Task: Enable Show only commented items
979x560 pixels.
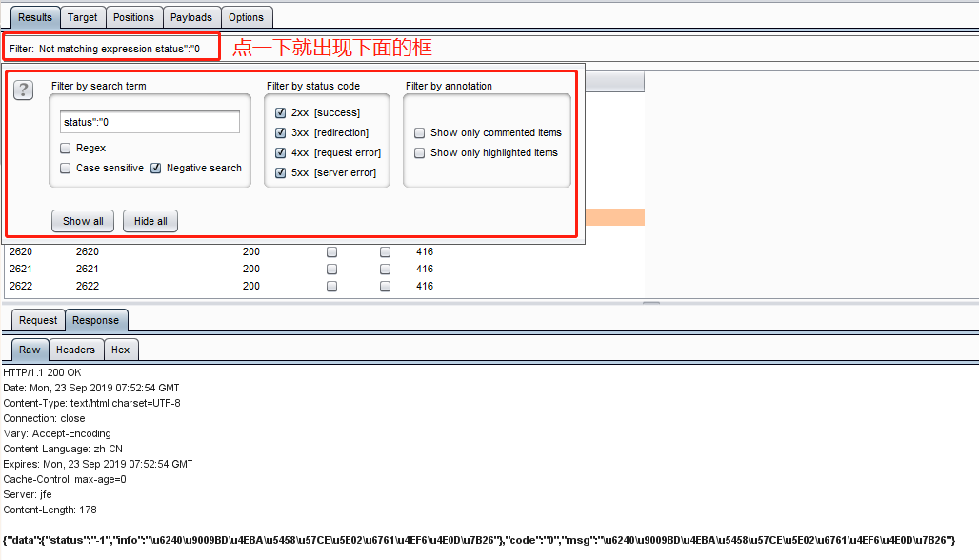Action: 420,133
